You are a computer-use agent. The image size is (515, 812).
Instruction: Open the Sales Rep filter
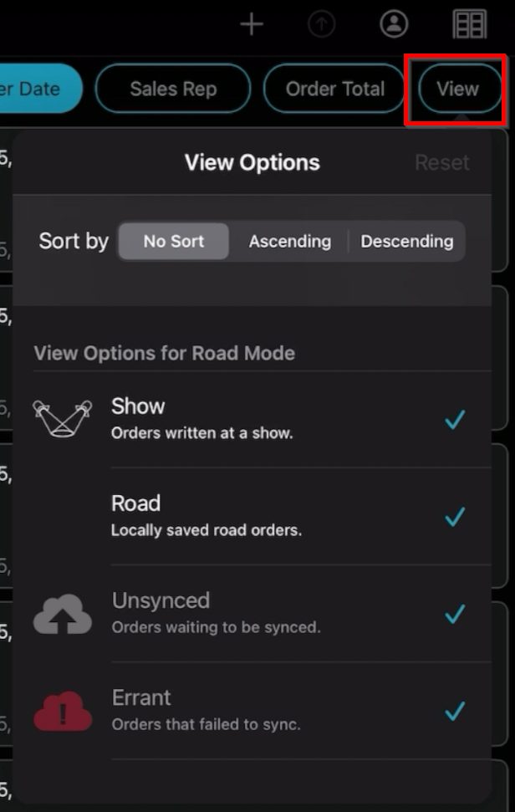click(173, 89)
